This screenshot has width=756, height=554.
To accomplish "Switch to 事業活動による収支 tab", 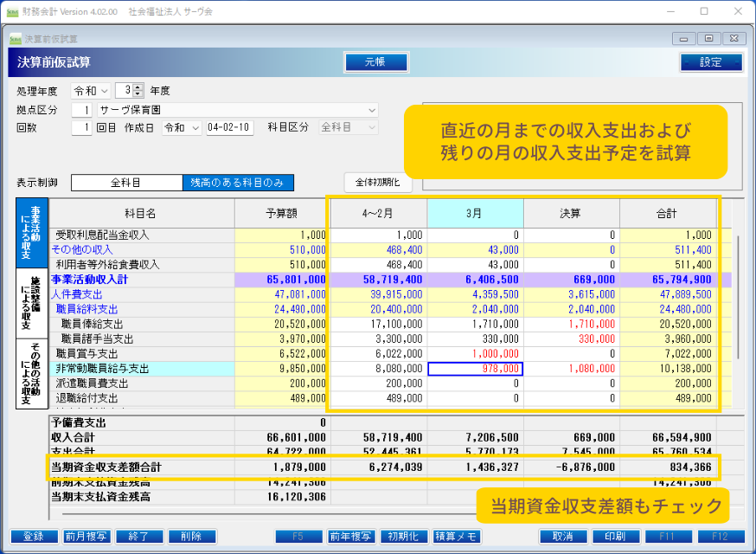I will [x=32, y=233].
